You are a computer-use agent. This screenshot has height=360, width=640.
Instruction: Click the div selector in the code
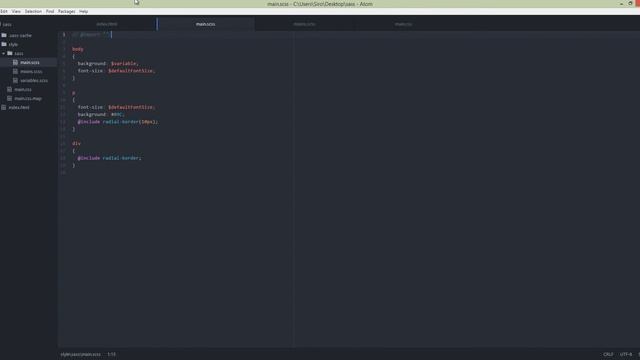[x=76, y=143]
